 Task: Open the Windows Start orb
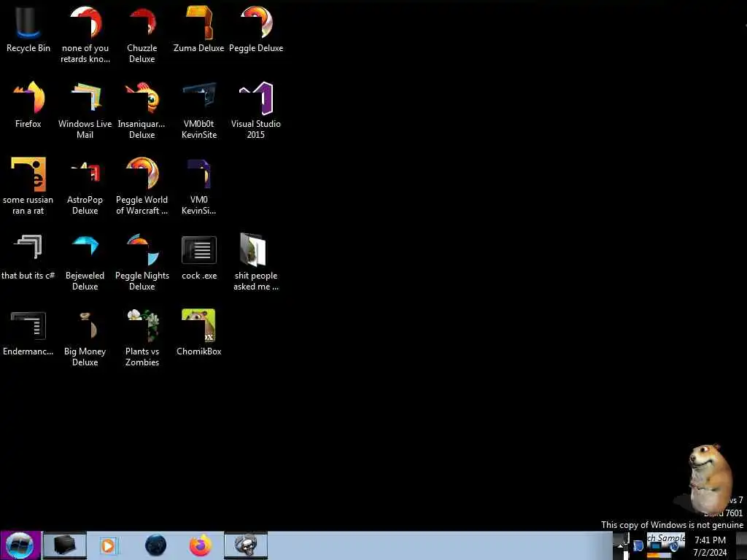[x=20, y=545]
